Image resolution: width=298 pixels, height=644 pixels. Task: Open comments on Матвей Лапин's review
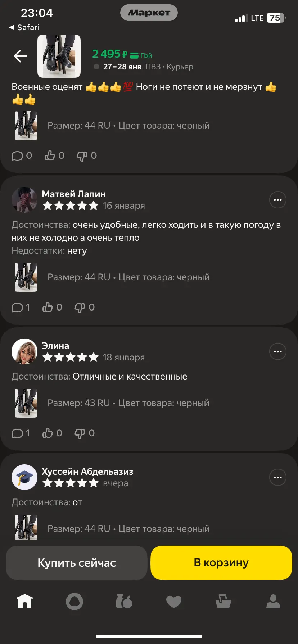point(21,307)
